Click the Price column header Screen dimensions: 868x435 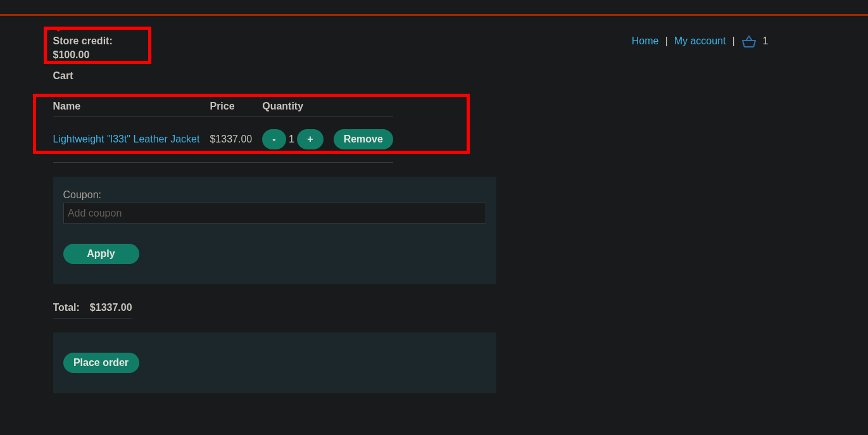pos(222,106)
